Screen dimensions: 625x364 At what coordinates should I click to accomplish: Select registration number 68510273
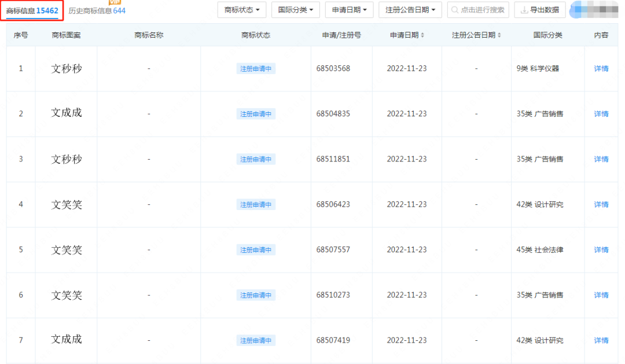(x=333, y=295)
